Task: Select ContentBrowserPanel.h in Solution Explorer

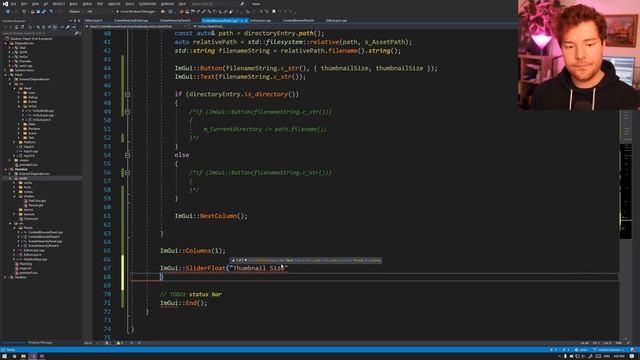Action: [x=44, y=237]
